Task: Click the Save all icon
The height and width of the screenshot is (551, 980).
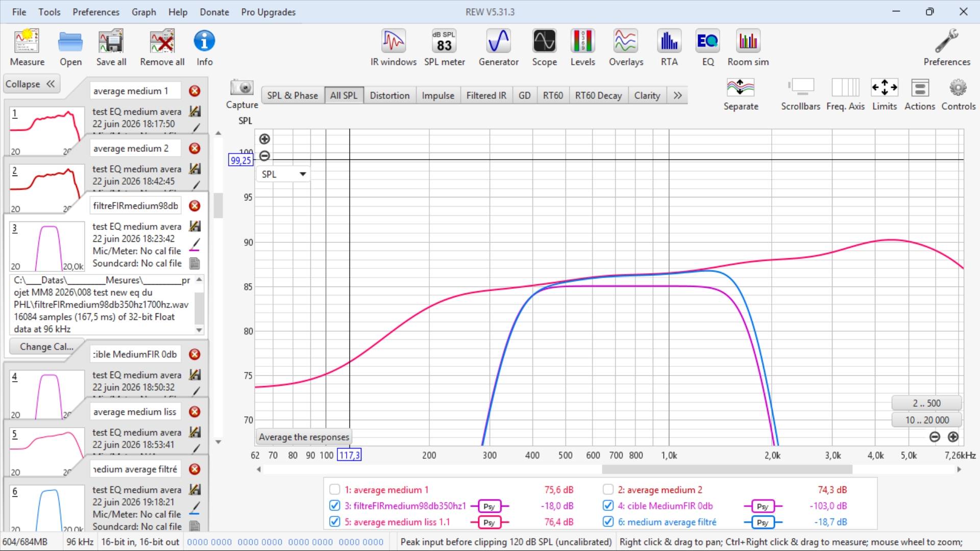Action: tap(111, 47)
